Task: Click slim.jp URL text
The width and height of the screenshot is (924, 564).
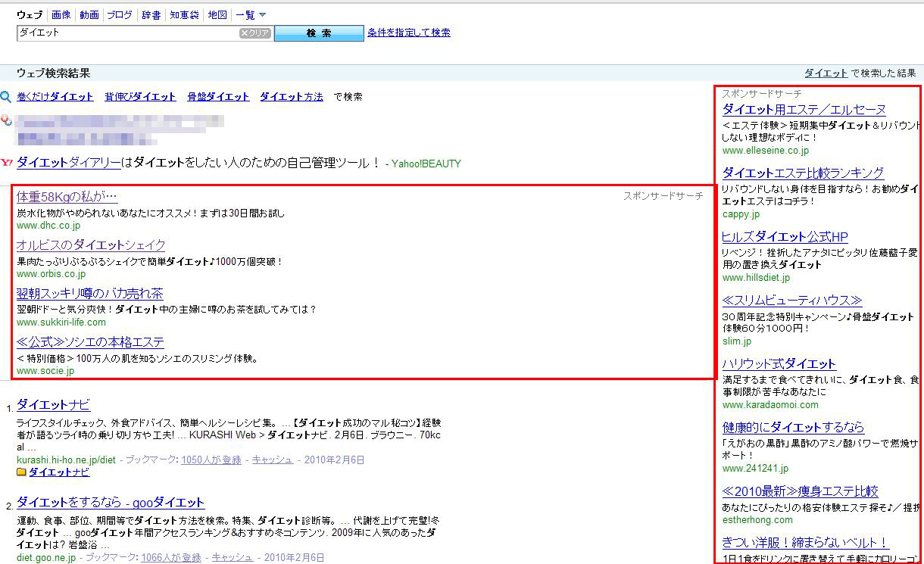Action: pyautogui.click(x=737, y=341)
